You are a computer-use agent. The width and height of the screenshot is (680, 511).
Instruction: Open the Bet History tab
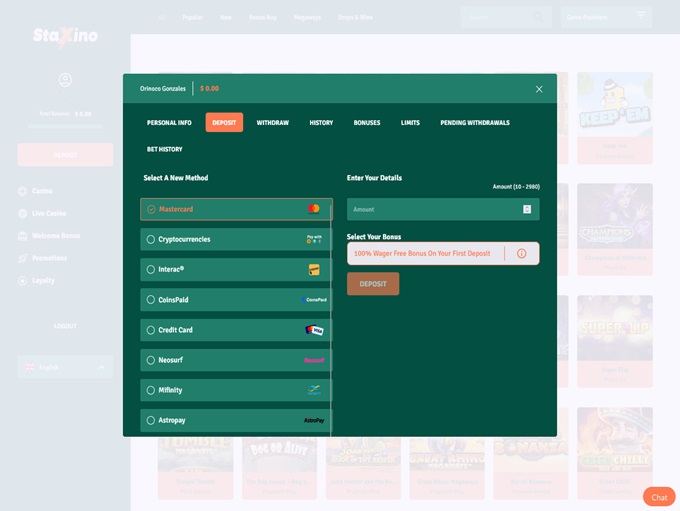(164, 149)
